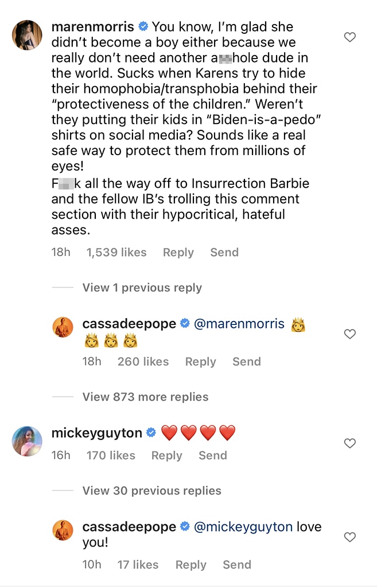Click the verified badge next to marenmorris
This screenshot has width=377, height=588.
143,27
